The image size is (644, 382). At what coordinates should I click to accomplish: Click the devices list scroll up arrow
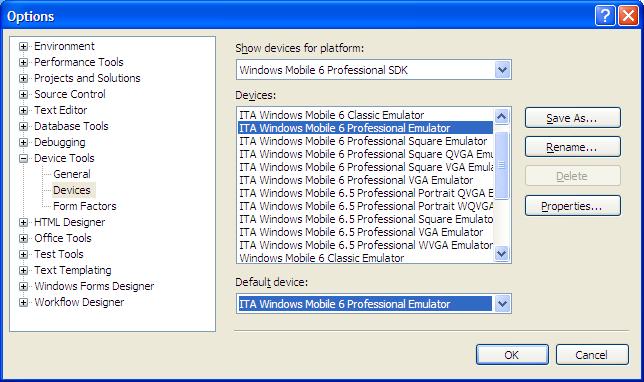pyautogui.click(x=501, y=116)
